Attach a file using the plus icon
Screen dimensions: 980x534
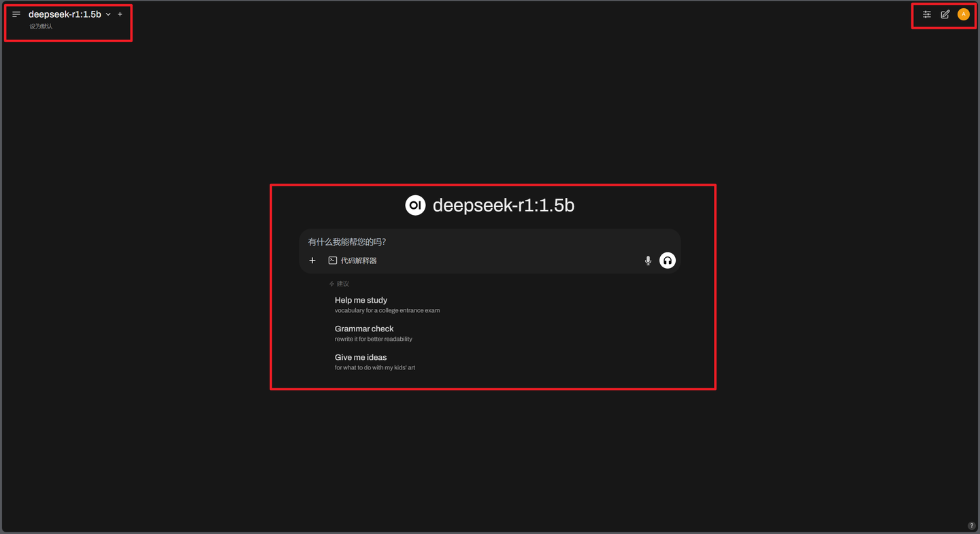pyautogui.click(x=312, y=260)
